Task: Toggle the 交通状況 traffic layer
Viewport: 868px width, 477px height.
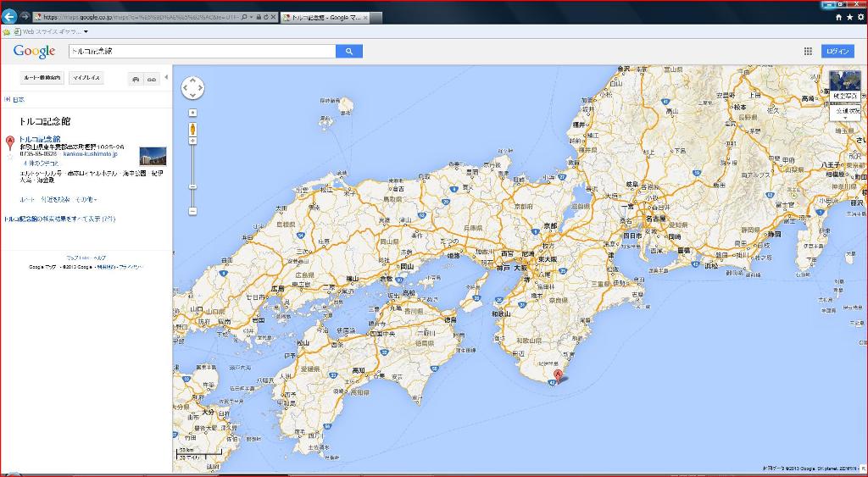Action: pyautogui.click(x=845, y=111)
